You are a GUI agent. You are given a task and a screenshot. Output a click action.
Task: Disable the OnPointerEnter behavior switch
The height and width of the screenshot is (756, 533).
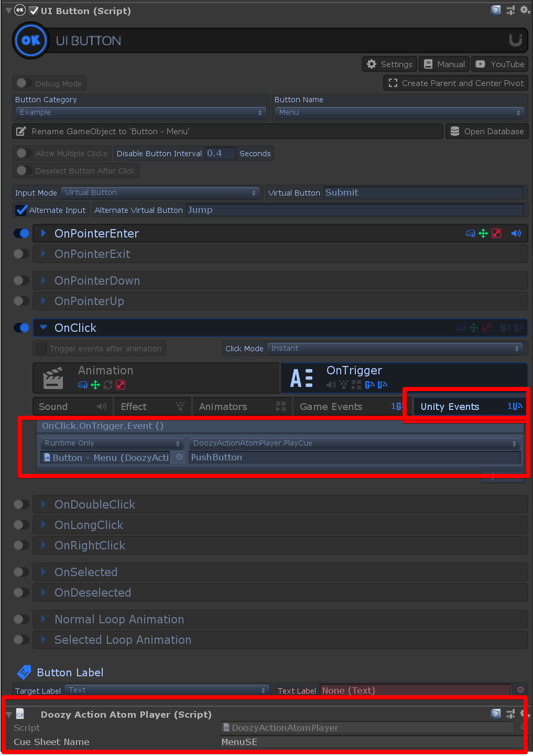coord(22,234)
